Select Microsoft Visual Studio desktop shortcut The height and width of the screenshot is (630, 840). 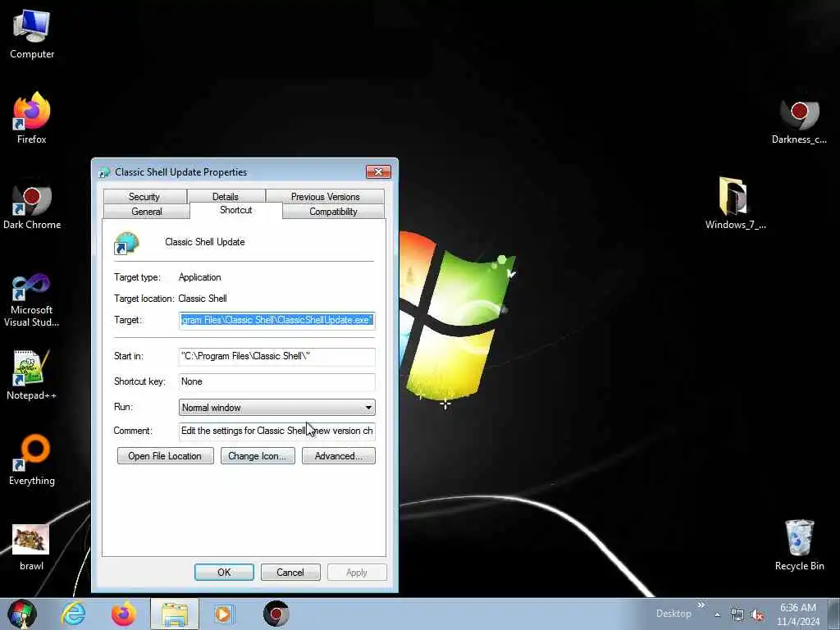click(32, 300)
